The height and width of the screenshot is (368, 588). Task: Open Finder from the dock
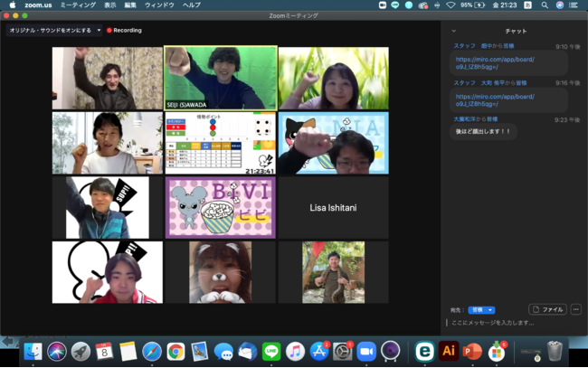[33, 351]
